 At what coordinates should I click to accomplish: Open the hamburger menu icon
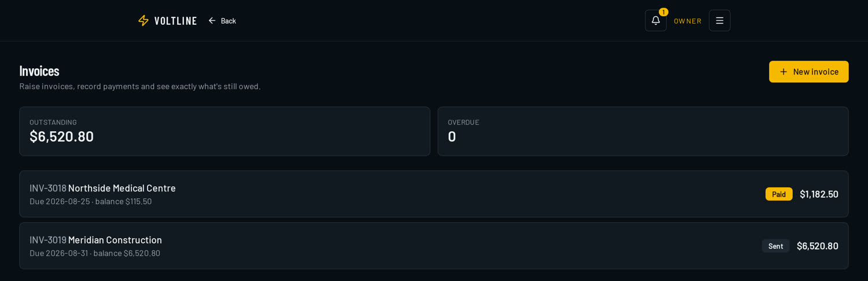(x=719, y=20)
